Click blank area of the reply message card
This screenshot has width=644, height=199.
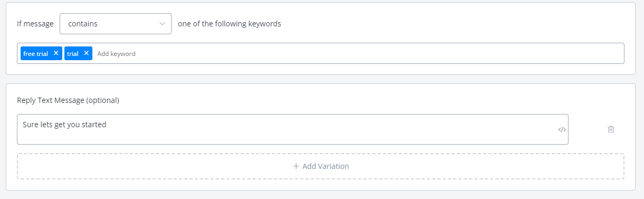370,100
